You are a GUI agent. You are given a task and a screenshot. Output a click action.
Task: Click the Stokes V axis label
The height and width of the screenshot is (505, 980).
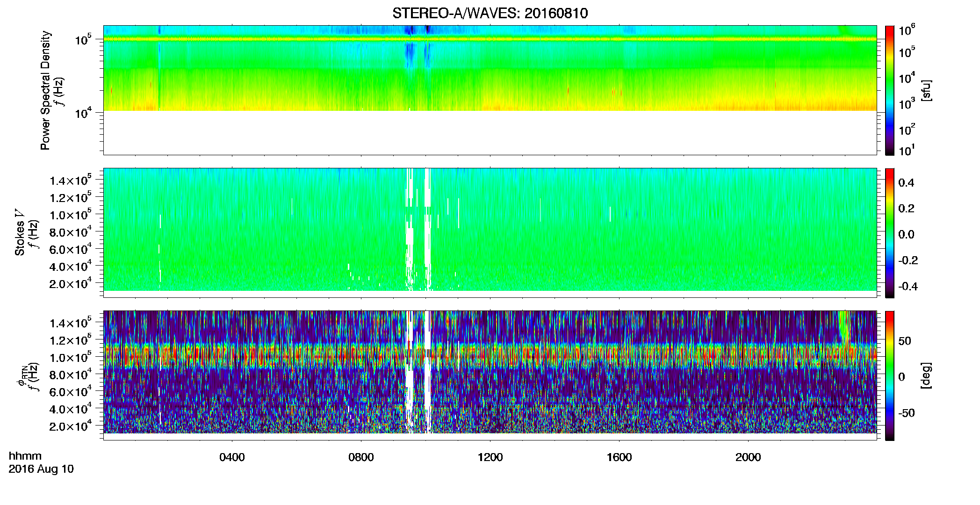(20, 232)
